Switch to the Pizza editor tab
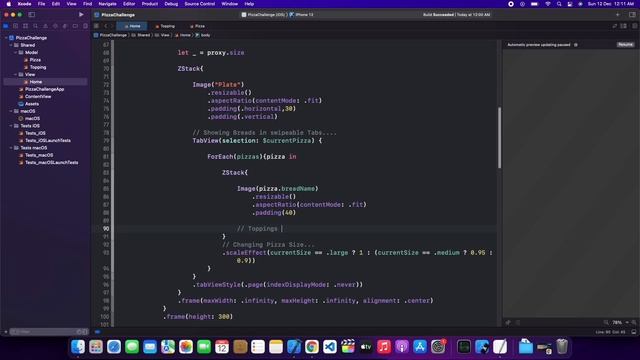 tap(197, 26)
